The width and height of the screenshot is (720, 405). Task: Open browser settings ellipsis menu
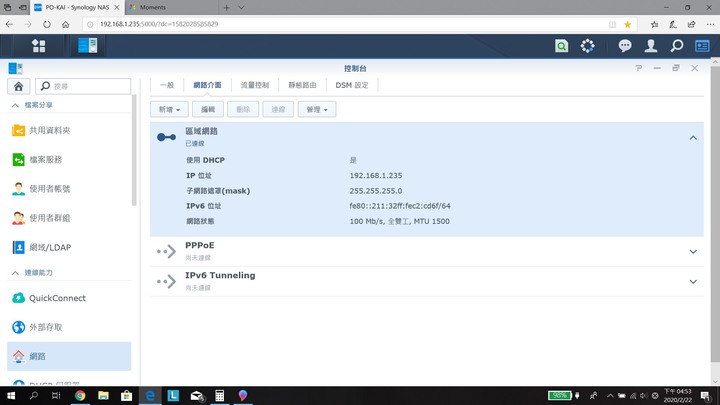[710, 24]
